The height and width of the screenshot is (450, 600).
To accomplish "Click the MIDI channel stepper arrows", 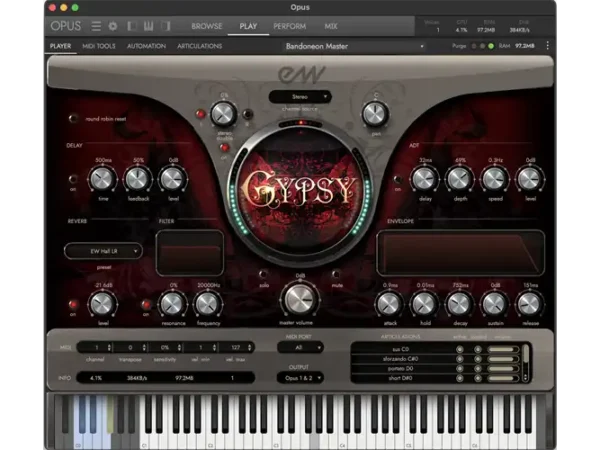I will pos(109,347).
